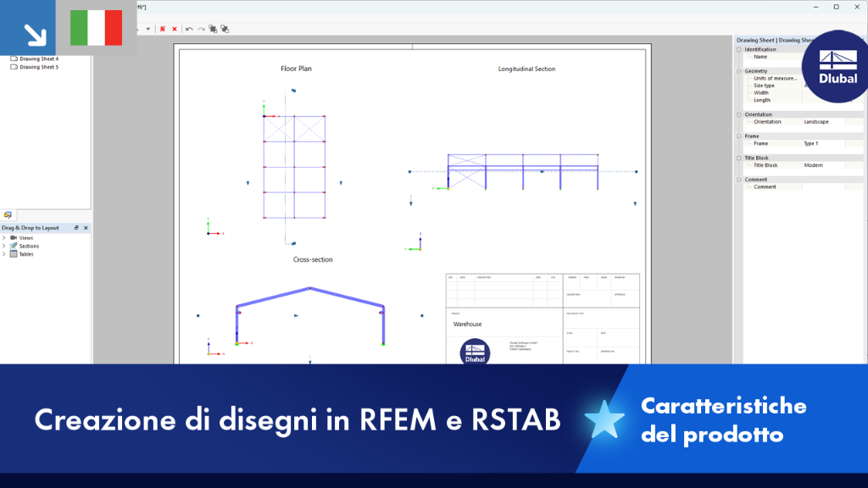Image resolution: width=868 pixels, height=488 pixels.
Task: Click the Dlubal logo in title block
Action: point(475,352)
